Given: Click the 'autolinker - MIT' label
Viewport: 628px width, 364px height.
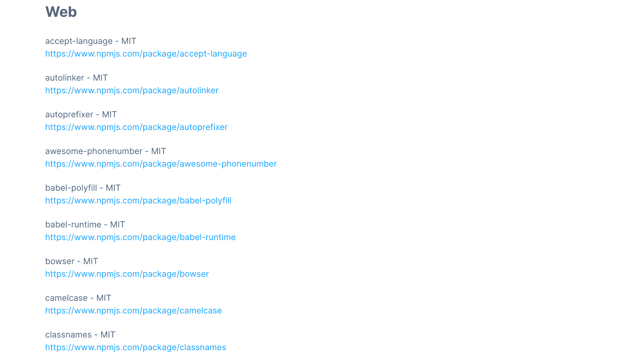Looking at the screenshot, I should tap(76, 78).
